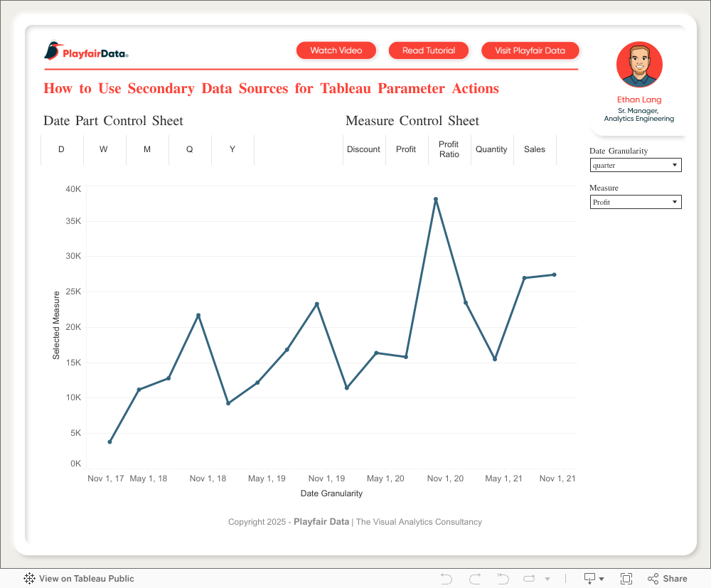
Task: Click the refresh data icon
Action: tap(530, 579)
